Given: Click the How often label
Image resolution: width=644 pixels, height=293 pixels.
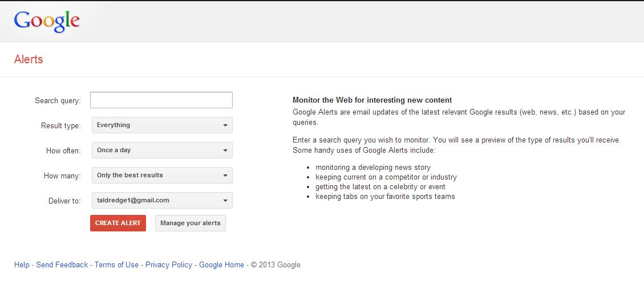Looking at the screenshot, I should 63,150.
